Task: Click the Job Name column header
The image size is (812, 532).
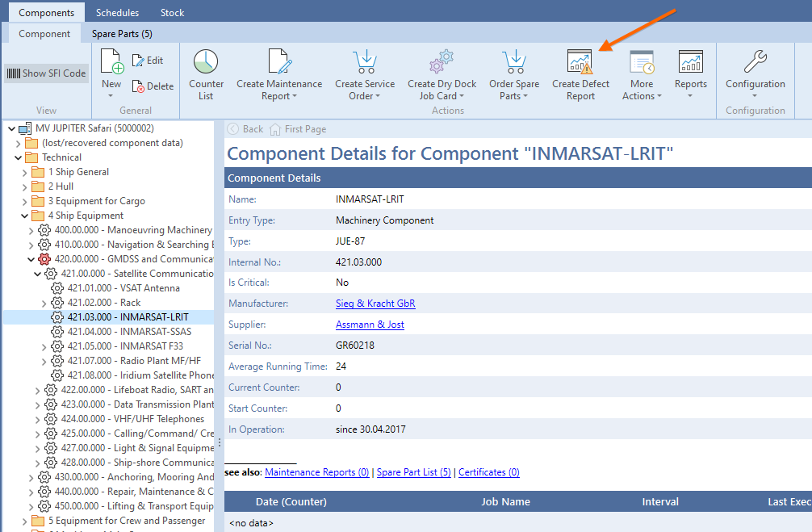Action: pos(505,501)
